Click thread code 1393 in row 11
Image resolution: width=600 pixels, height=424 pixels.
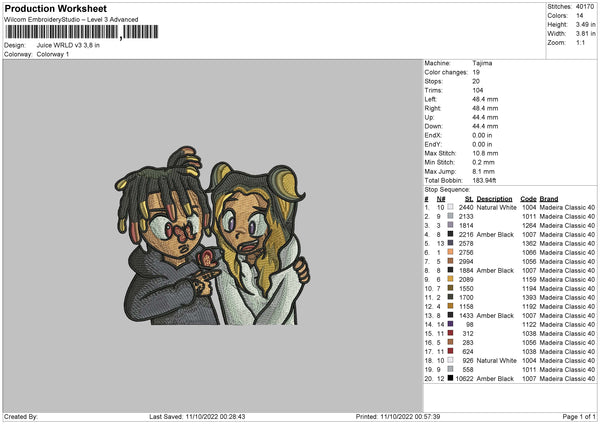(529, 297)
